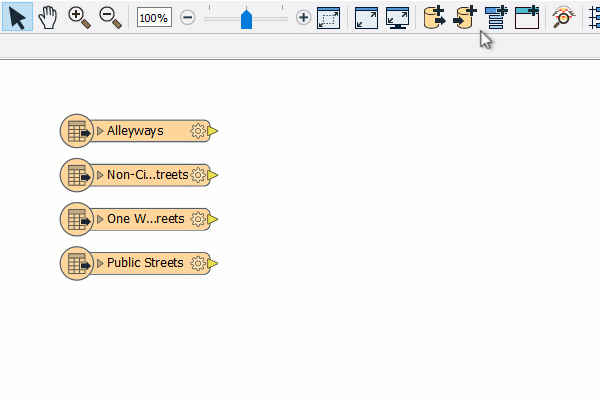Click the Zoom to Fit window icon
The width and height of the screenshot is (600, 400).
click(366, 18)
